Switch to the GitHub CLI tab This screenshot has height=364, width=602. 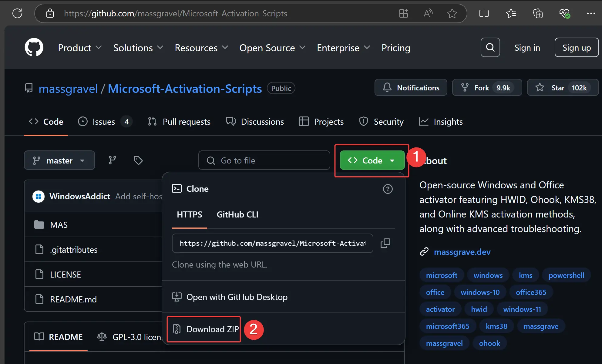tap(237, 214)
